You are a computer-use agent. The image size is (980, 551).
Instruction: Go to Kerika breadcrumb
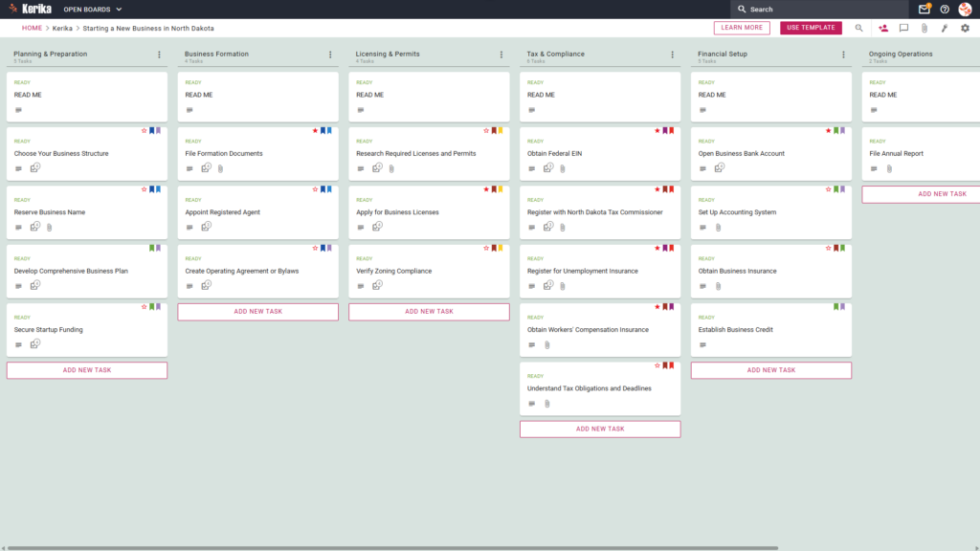point(62,28)
